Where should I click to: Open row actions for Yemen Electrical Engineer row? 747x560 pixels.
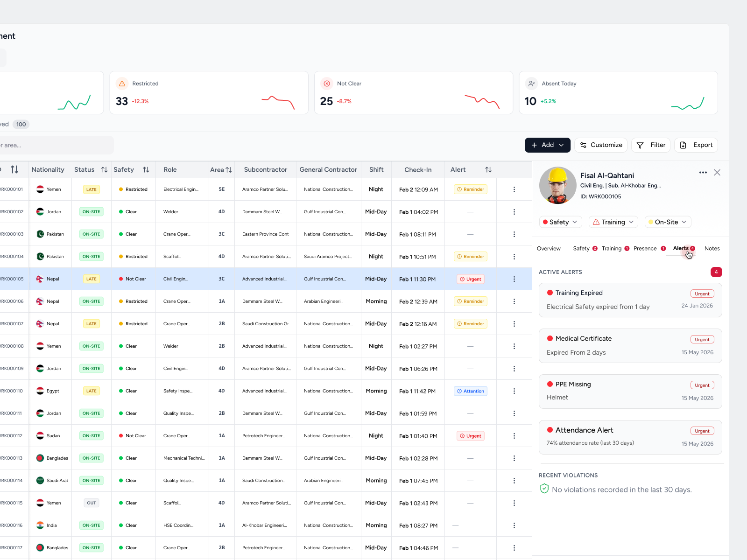click(x=514, y=189)
